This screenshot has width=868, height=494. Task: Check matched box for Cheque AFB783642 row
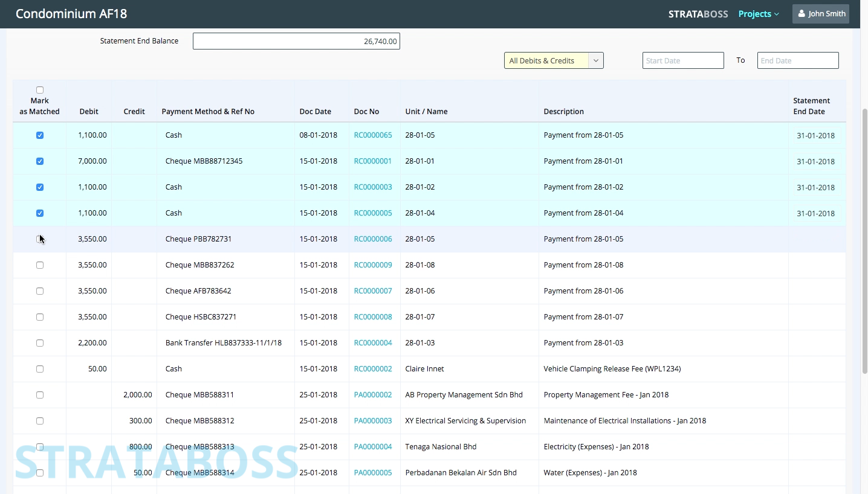pyautogui.click(x=40, y=291)
